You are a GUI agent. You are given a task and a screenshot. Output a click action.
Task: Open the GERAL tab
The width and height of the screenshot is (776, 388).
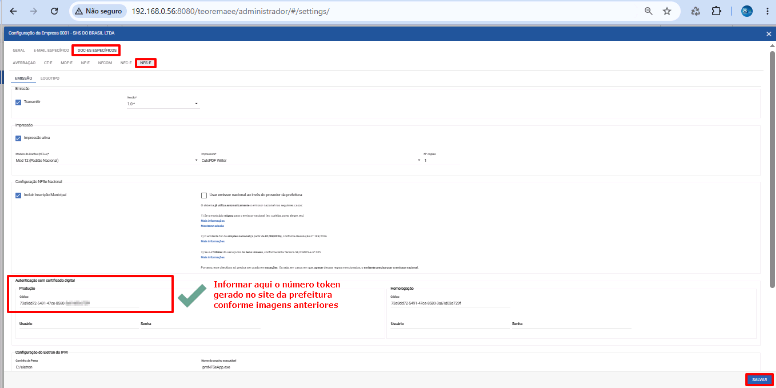[19, 50]
